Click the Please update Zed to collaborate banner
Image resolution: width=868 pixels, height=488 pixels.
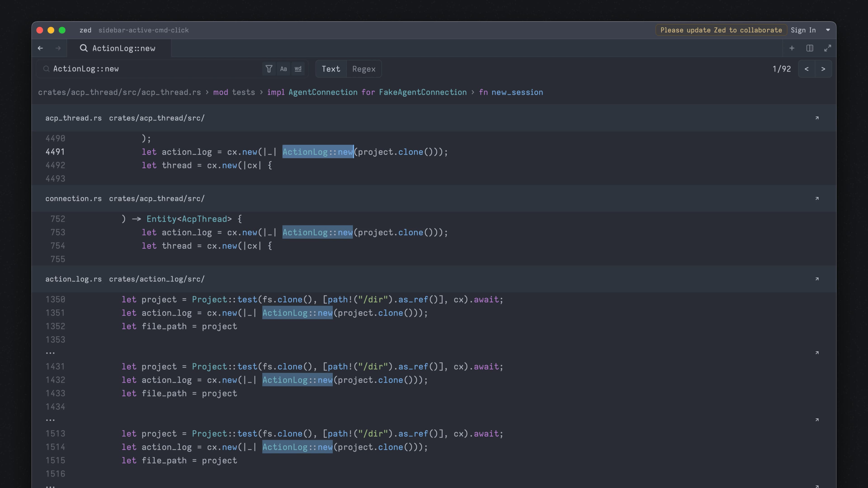721,30
